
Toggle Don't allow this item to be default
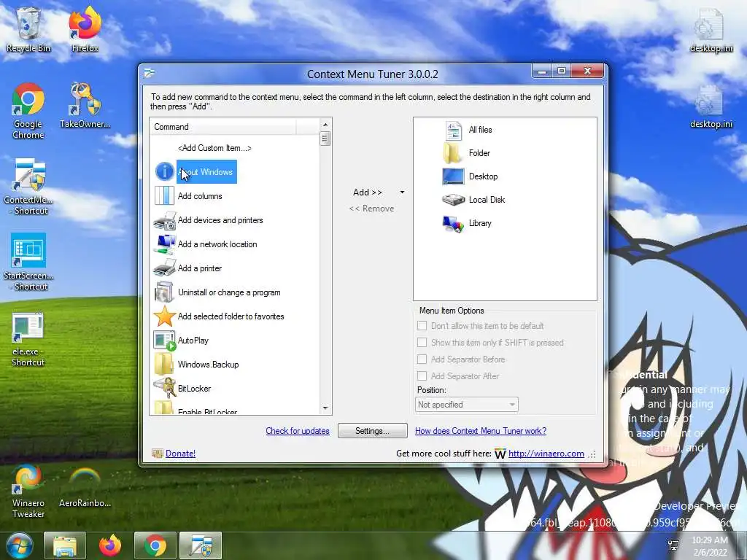click(x=422, y=326)
